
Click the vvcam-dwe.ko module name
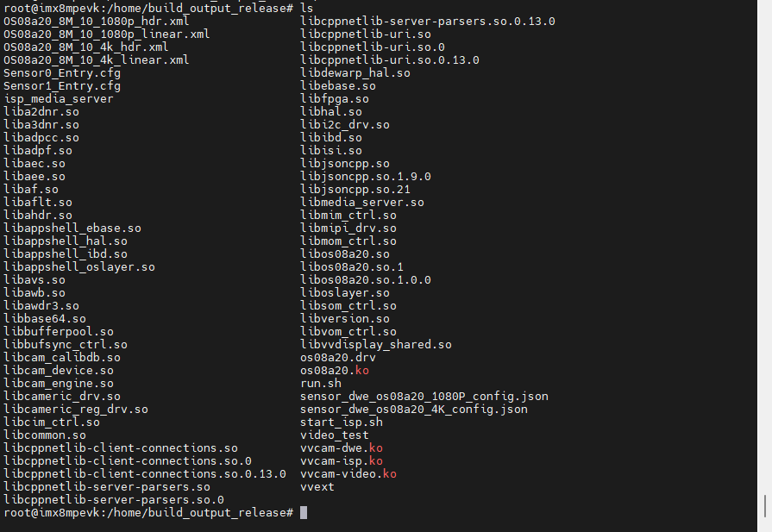[x=342, y=448]
